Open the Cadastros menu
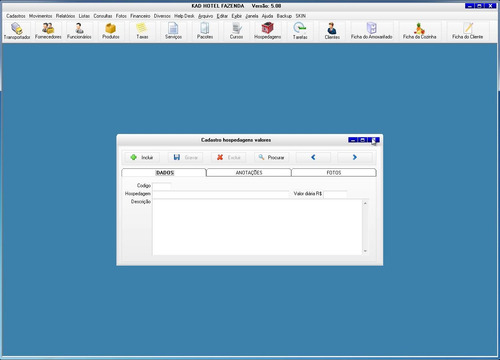 tap(16, 16)
